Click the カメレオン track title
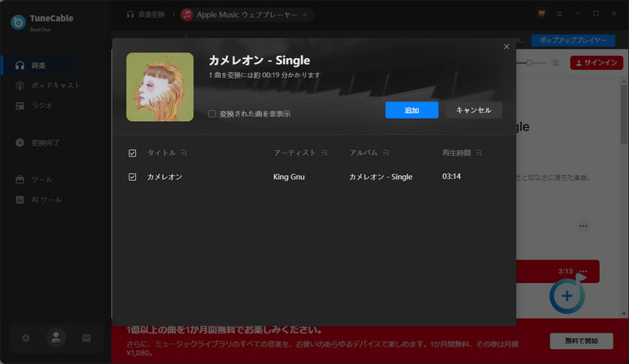Viewport: 629px width, 364px height. tap(164, 177)
